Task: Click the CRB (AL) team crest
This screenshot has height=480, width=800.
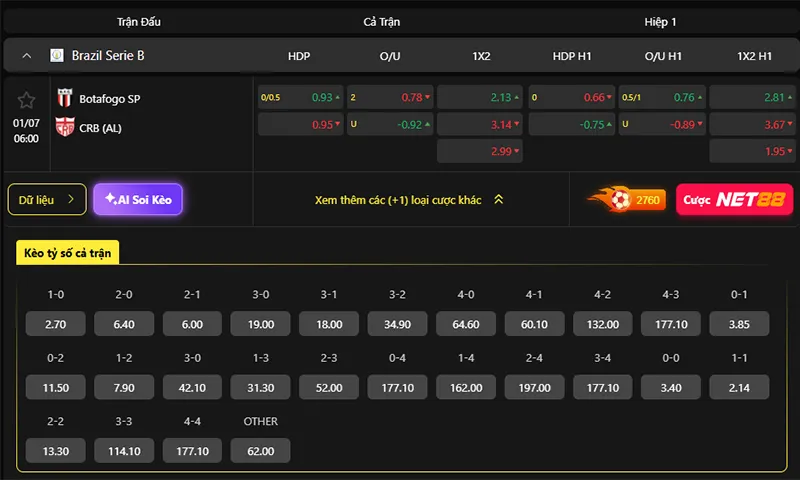Action: coord(65,127)
